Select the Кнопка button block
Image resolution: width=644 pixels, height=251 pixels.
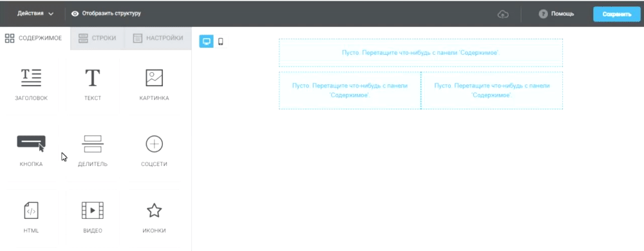(x=31, y=152)
